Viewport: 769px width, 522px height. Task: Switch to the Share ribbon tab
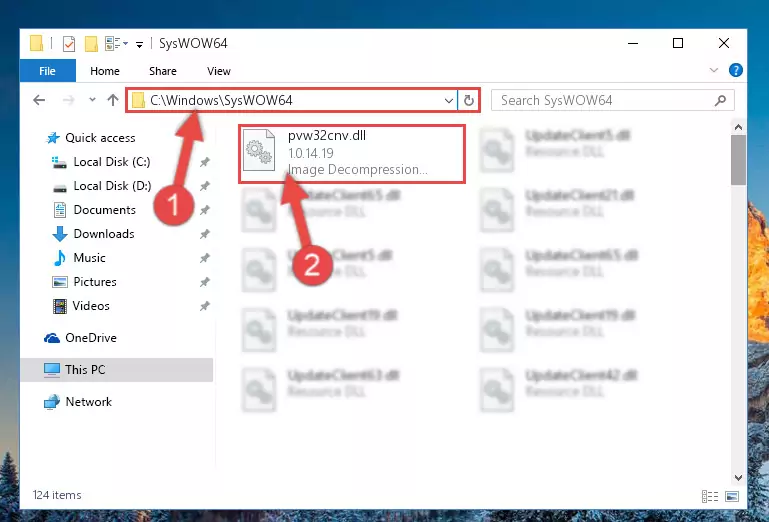(162, 71)
